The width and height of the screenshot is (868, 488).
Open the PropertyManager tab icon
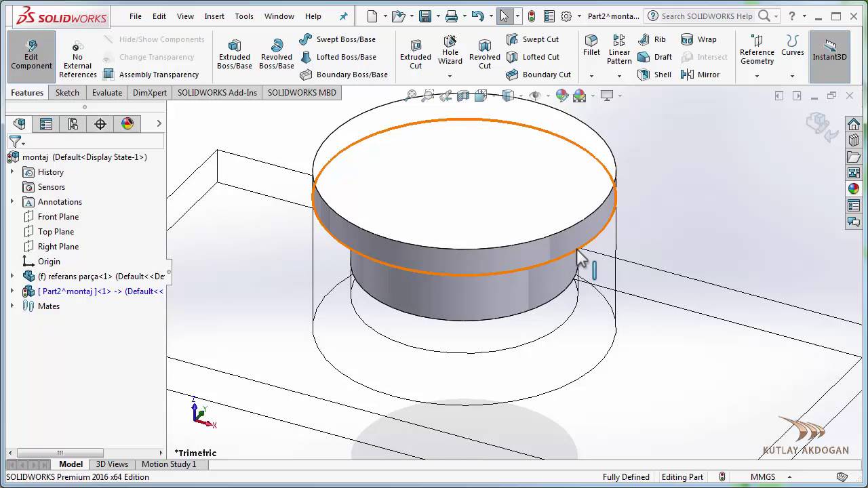coord(46,124)
